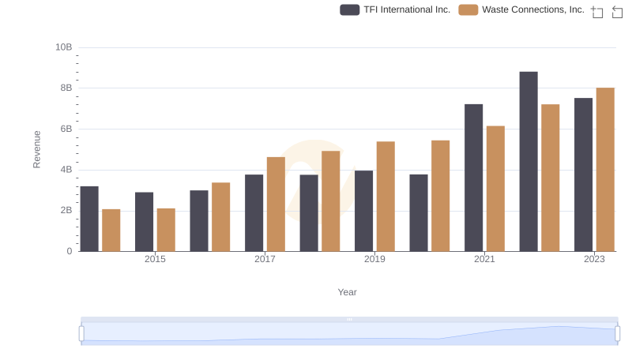
Task: Select Waste Connections bar for 2015
Action: 166,230
